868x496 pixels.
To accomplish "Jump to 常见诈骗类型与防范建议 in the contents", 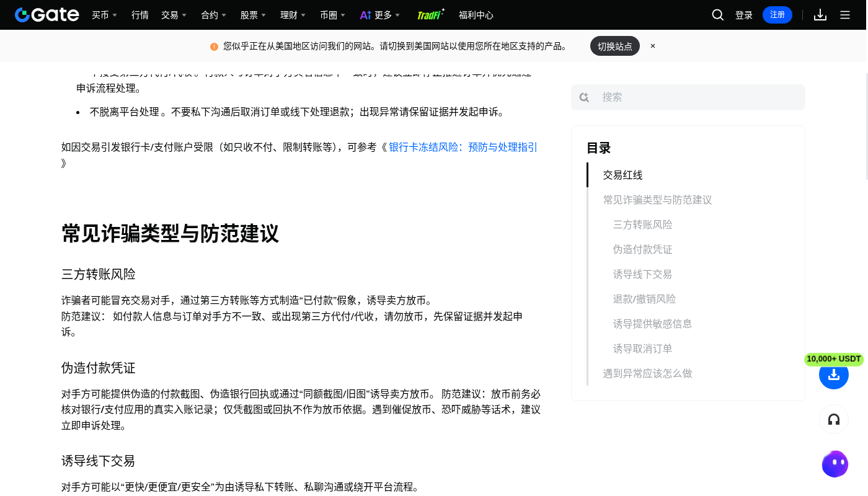I will tap(658, 200).
